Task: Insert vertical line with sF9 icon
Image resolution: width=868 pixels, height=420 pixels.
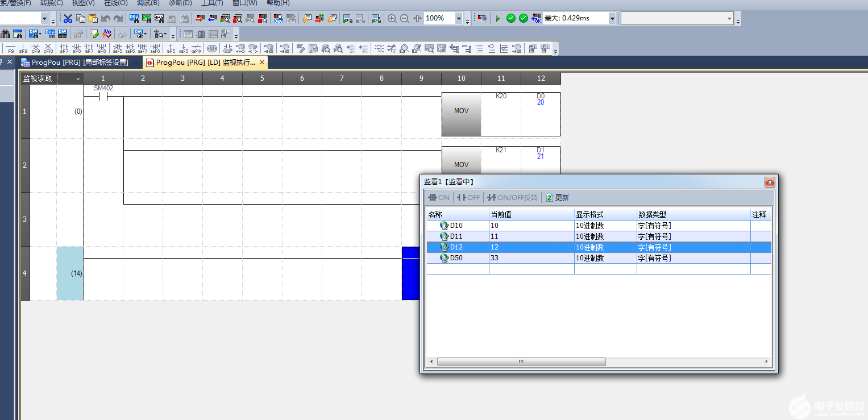Action: [23, 49]
